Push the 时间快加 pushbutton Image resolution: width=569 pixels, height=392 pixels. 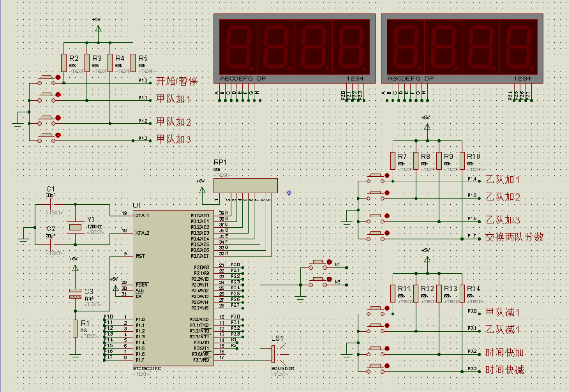pos(376,350)
